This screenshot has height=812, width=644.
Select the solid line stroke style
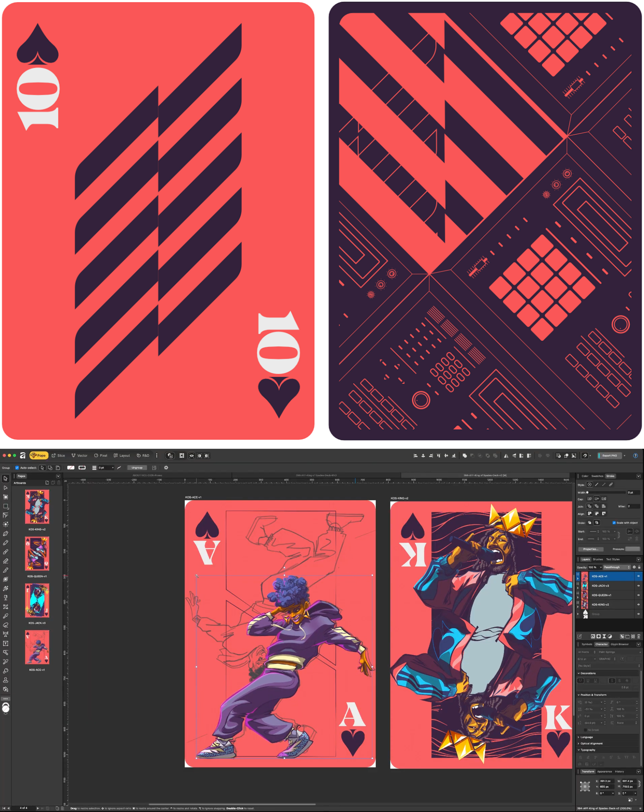coord(597,485)
